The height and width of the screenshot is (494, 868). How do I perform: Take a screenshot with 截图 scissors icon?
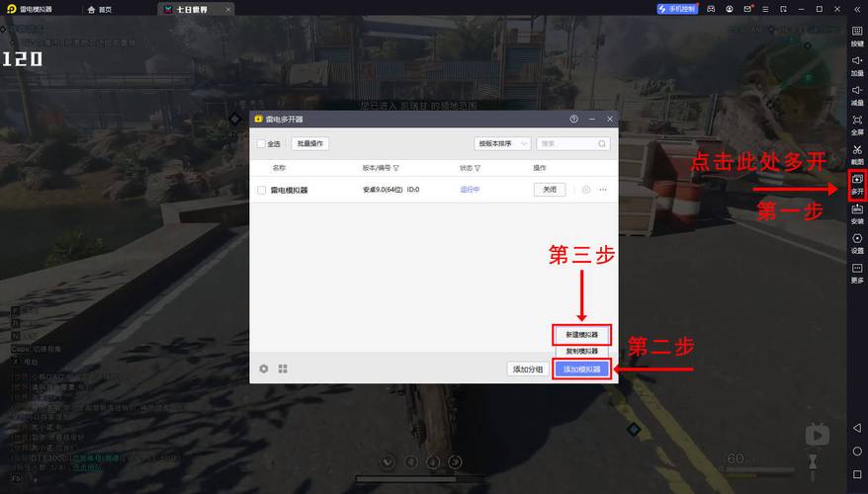pos(857,154)
